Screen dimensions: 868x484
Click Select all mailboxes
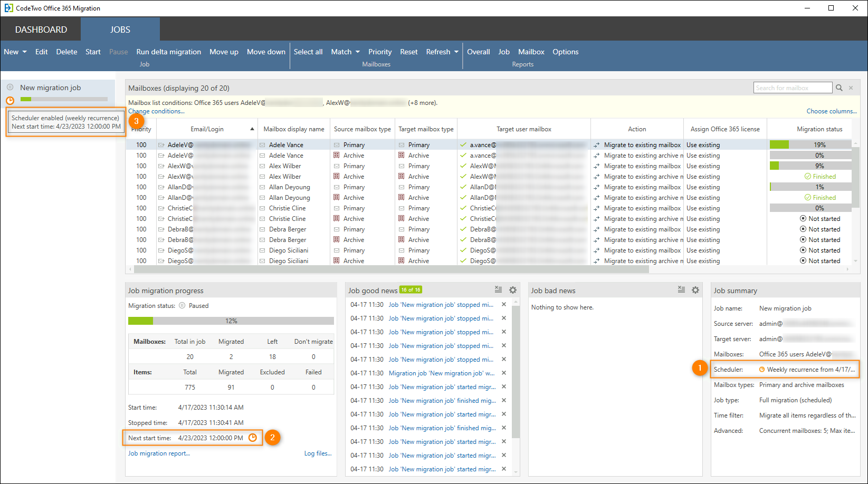click(308, 52)
